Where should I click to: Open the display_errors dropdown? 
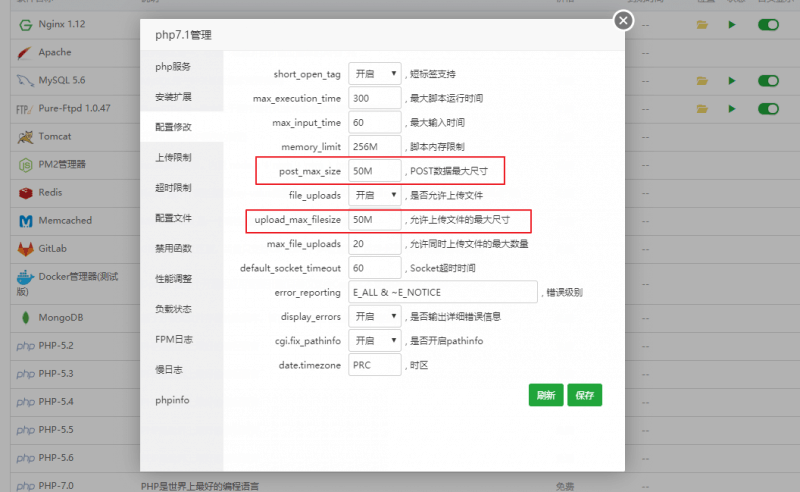375,316
